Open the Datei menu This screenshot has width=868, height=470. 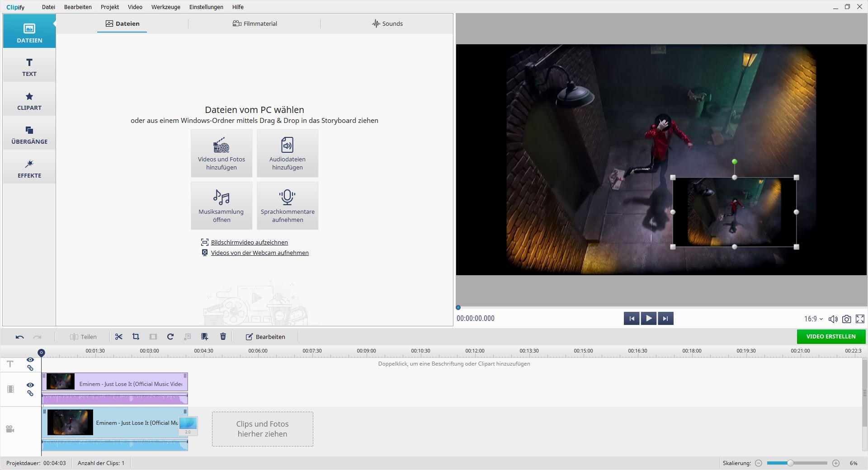tap(48, 7)
